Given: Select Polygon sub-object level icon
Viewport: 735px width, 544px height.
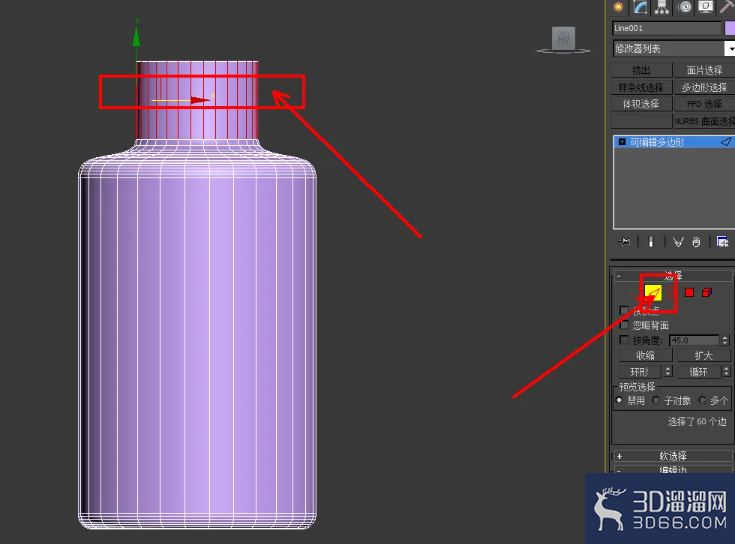Looking at the screenshot, I should [689, 292].
